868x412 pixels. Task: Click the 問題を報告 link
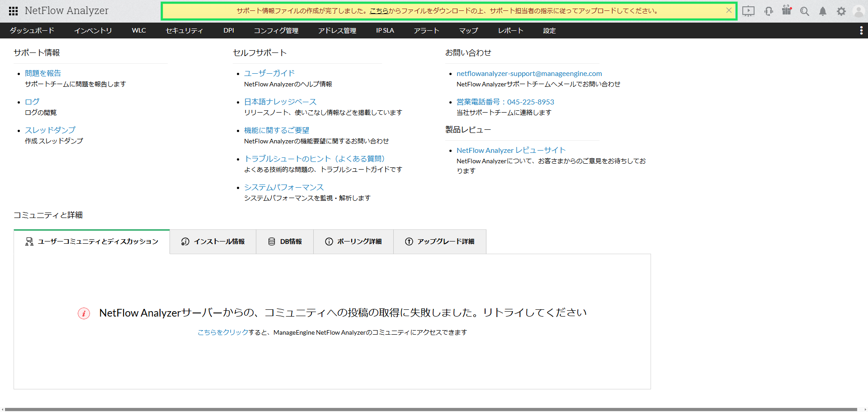coord(43,73)
